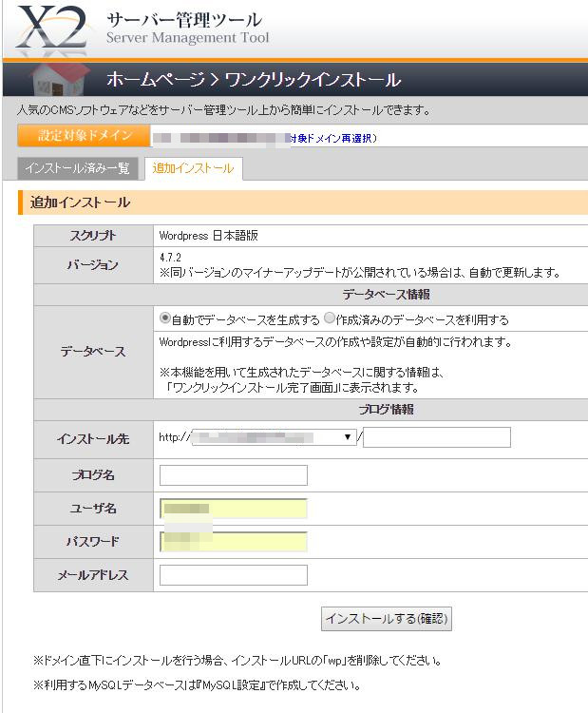Viewport: 588px width, 713px height.
Task: Focus the パスワード input field
Action: [233, 542]
